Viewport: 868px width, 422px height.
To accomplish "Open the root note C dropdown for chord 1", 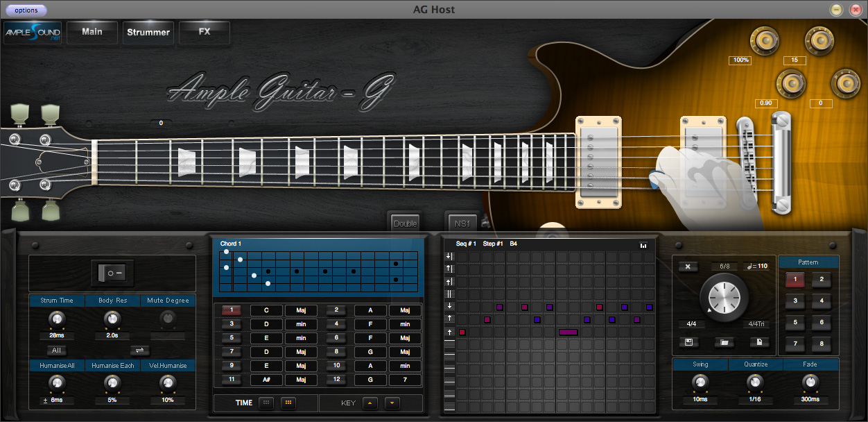I will click(x=266, y=310).
